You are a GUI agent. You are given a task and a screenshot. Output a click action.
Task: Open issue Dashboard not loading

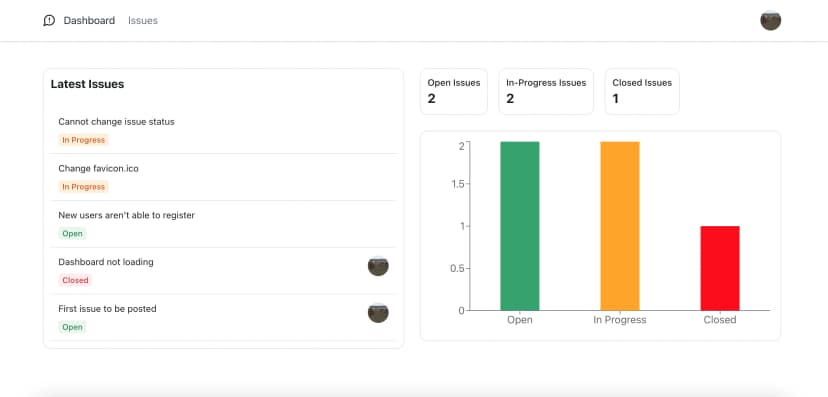tap(106, 262)
